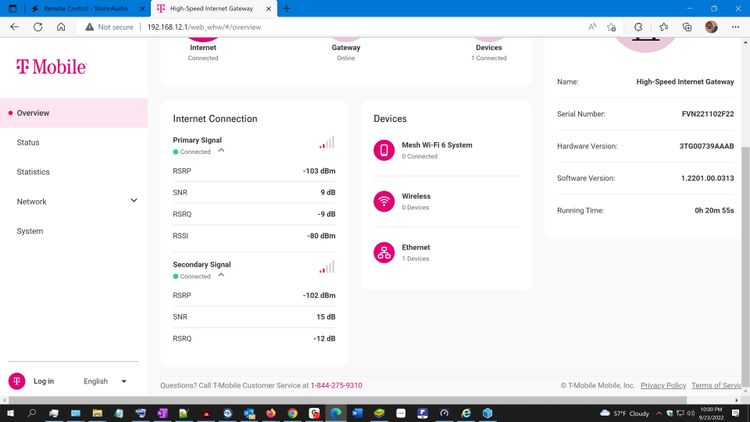Show hidden system tray icons

(659, 413)
